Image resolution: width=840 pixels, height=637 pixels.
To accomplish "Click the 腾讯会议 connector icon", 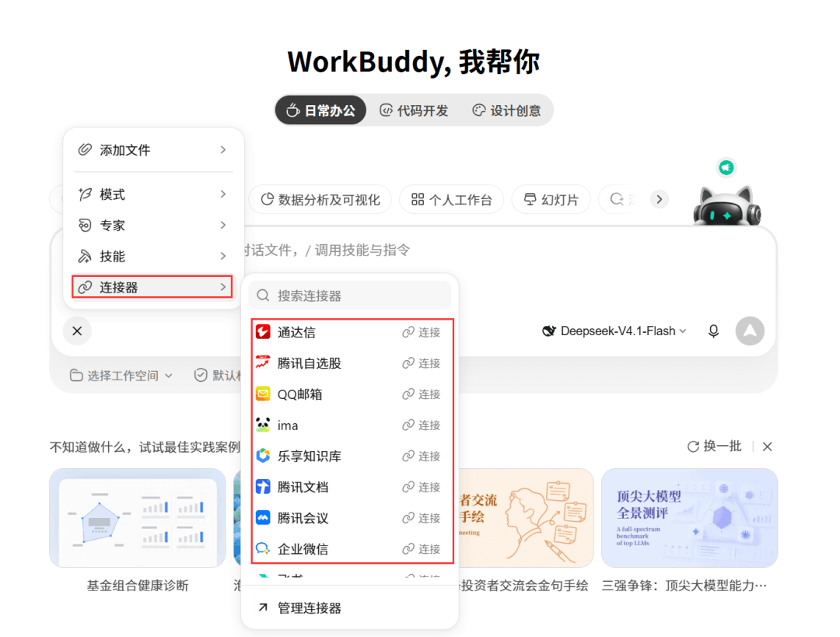I will (x=263, y=518).
